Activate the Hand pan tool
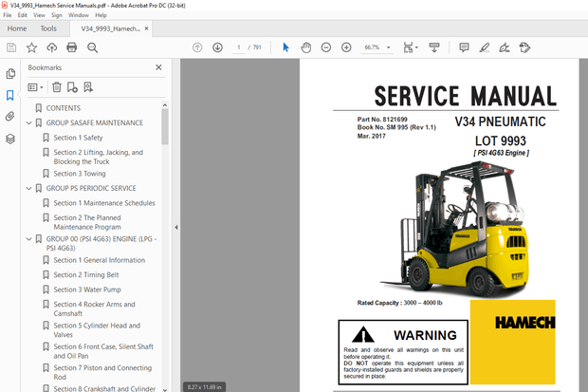 click(x=306, y=47)
